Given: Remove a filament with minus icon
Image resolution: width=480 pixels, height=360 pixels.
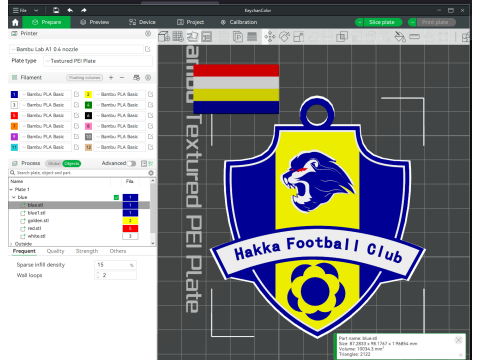Looking at the screenshot, I should coord(122,77).
